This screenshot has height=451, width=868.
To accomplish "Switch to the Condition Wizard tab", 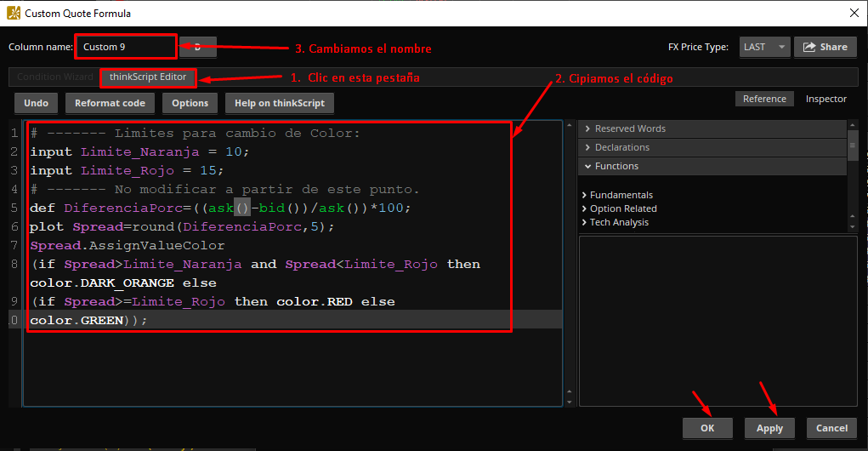I will (x=54, y=77).
